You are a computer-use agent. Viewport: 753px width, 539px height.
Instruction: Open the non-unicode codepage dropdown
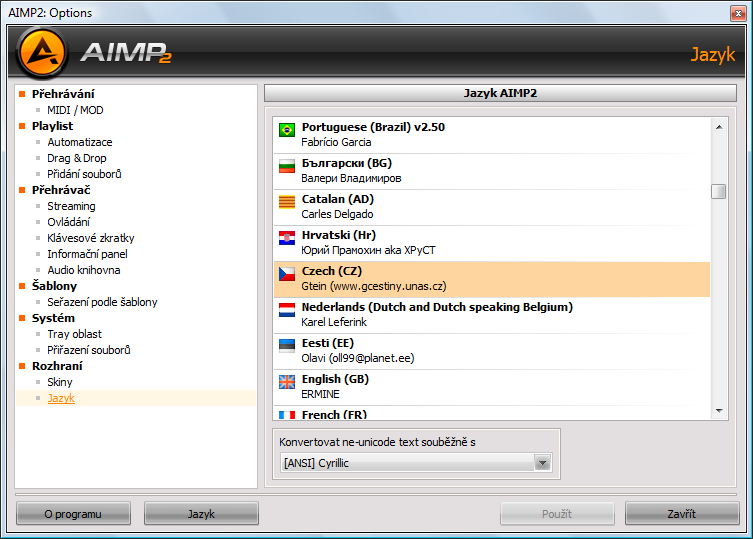(416, 463)
